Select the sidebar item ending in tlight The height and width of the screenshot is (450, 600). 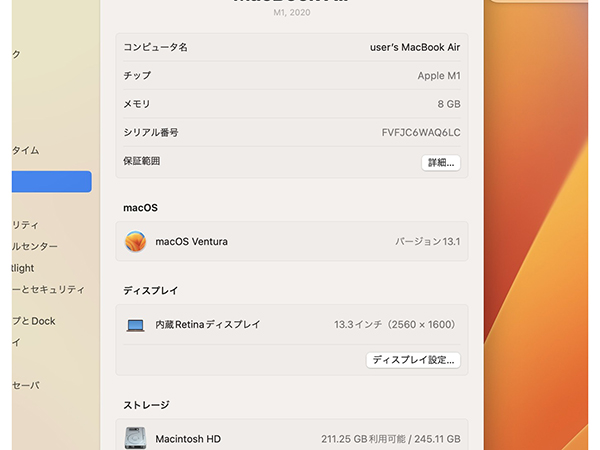point(24,268)
